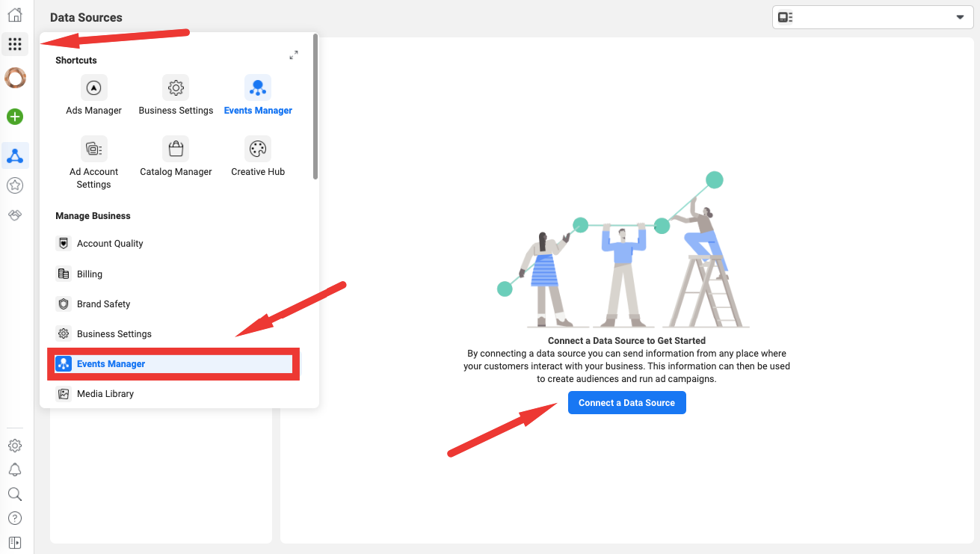Image resolution: width=980 pixels, height=554 pixels.
Task: Expand the shortcuts menu to full size
Action: pos(294,55)
